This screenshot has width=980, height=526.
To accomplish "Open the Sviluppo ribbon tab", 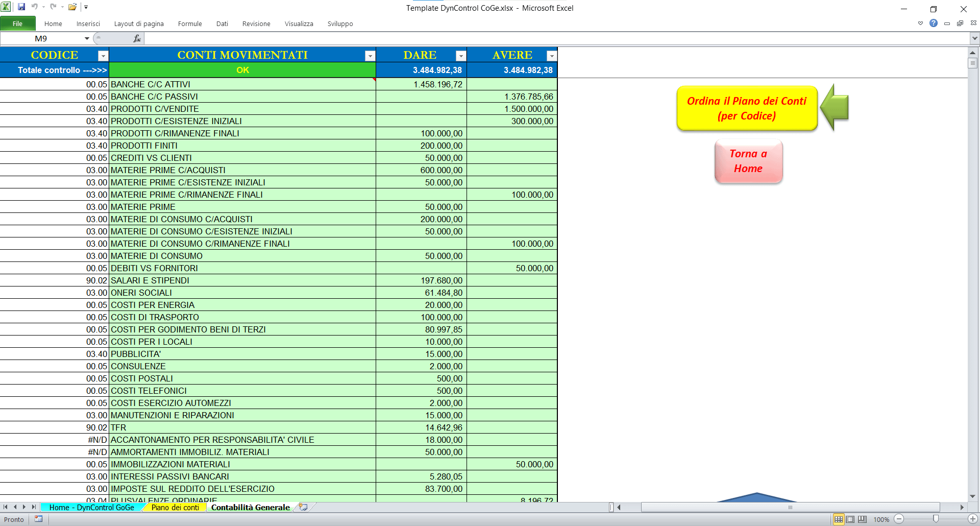I will click(x=340, y=23).
